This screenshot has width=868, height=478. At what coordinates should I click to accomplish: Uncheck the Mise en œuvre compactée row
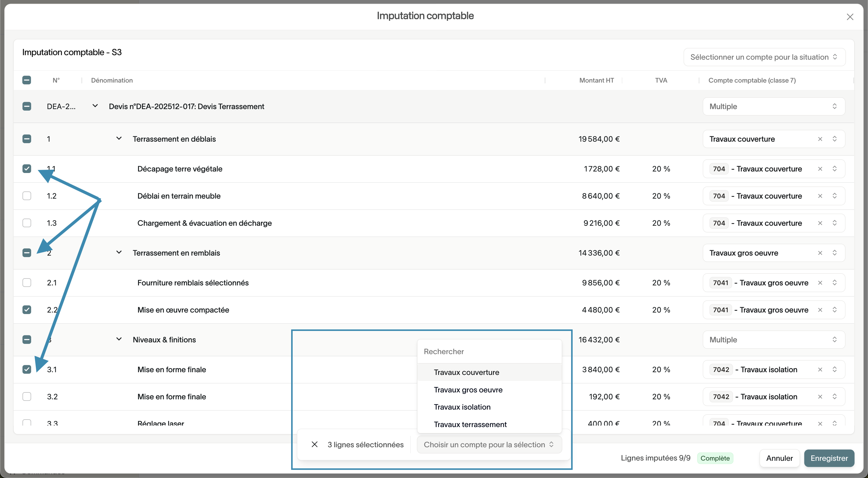coord(27,310)
